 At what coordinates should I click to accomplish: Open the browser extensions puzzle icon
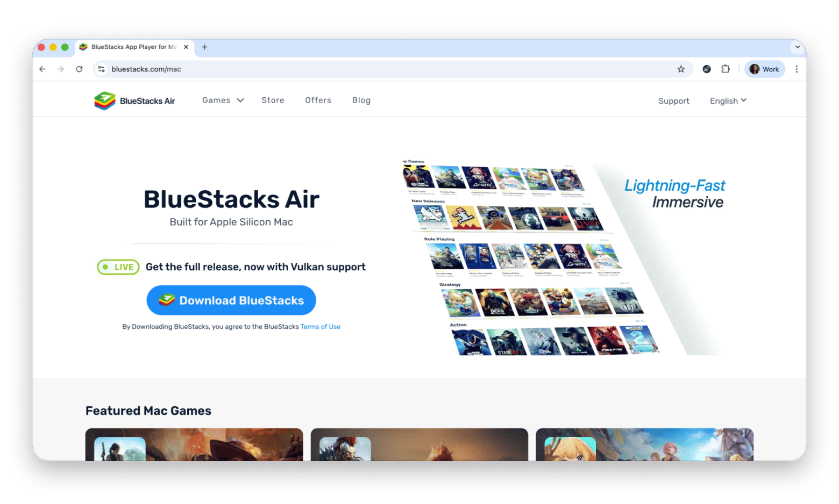726,69
